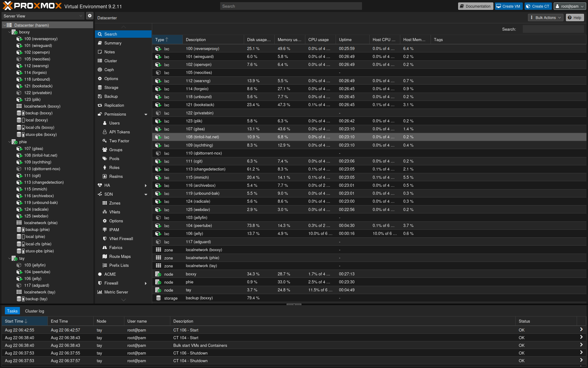Click the Create CT button
This screenshot has height=368, width=588.
click(x=538, y=6)
